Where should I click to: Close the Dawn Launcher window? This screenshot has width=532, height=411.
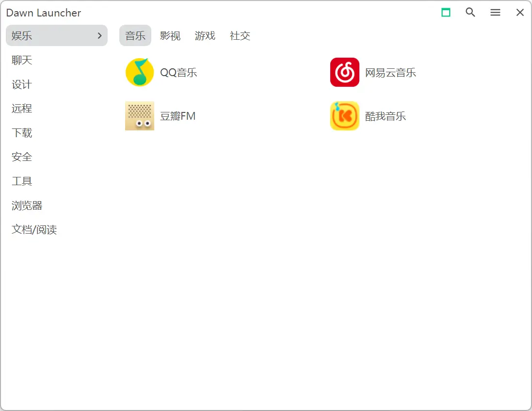click(520, 13)
